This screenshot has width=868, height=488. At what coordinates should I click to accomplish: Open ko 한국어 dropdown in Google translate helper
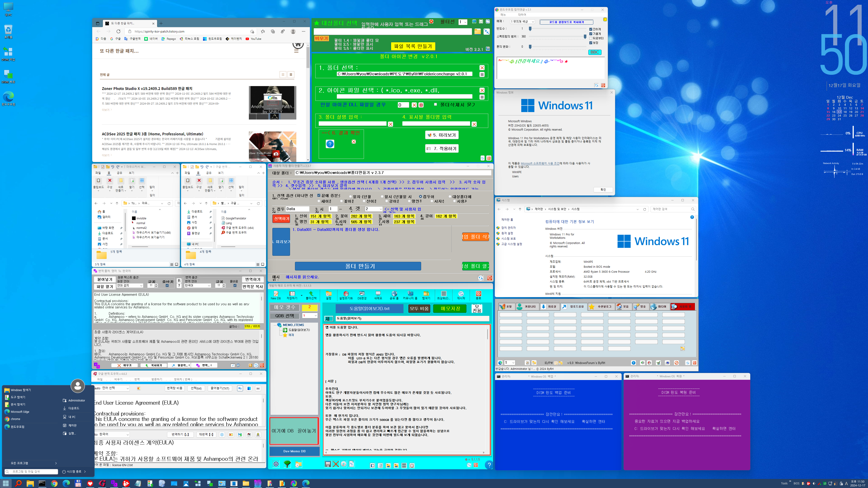point(111,435)
